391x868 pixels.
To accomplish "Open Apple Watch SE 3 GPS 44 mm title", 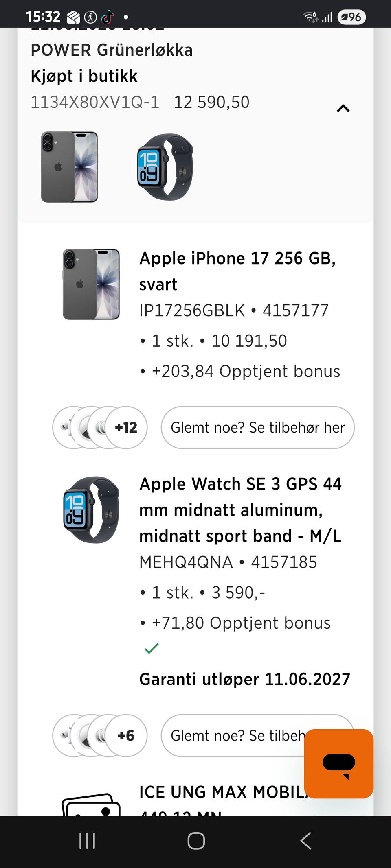I will pyautogui.click(x=240, y=510).
